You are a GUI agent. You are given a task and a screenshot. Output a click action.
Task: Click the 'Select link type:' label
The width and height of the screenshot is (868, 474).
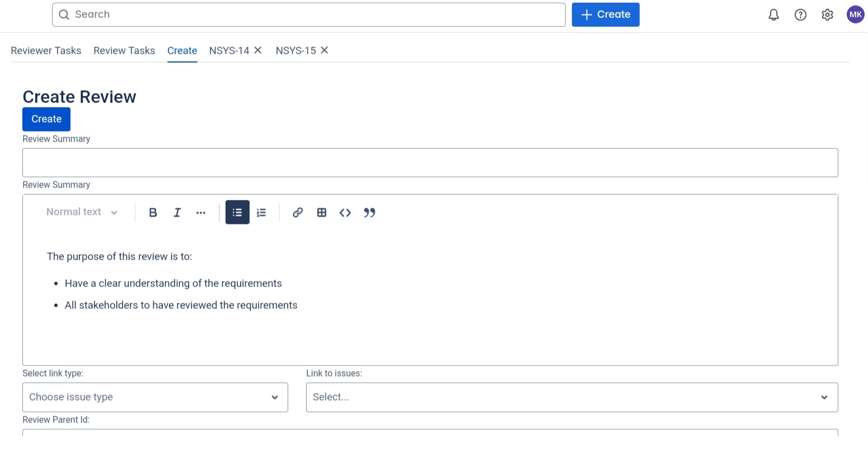[x=53, y=373]
